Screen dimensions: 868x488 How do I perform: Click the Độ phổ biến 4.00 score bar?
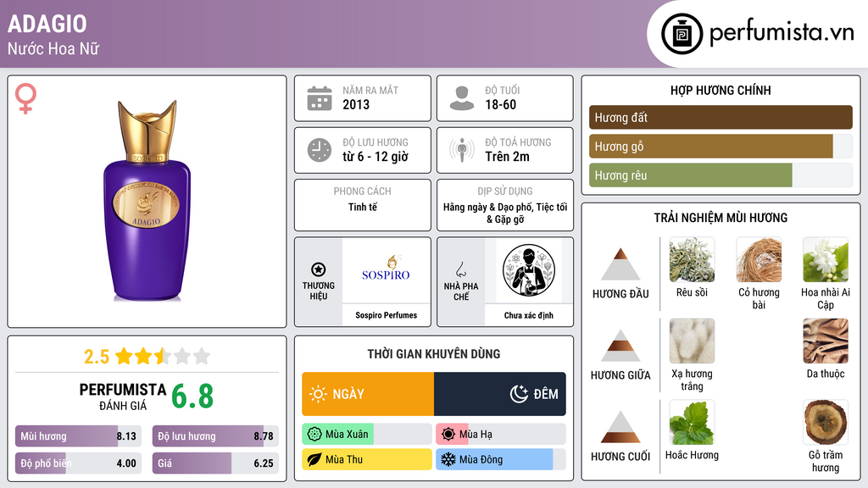79,463
